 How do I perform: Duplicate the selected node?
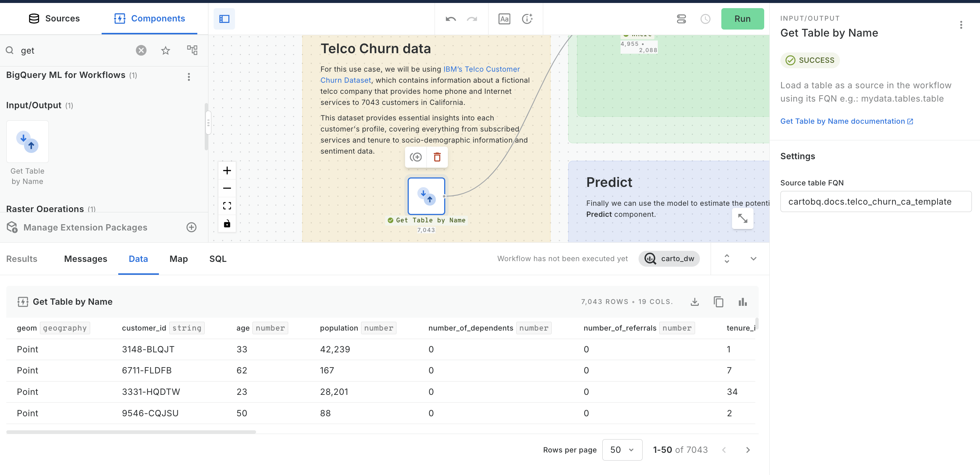[x=415, y=157]
